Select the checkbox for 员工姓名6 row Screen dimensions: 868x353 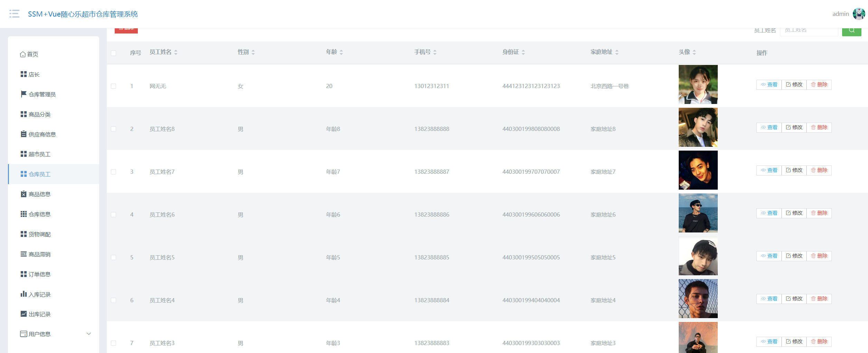(113, 214)
